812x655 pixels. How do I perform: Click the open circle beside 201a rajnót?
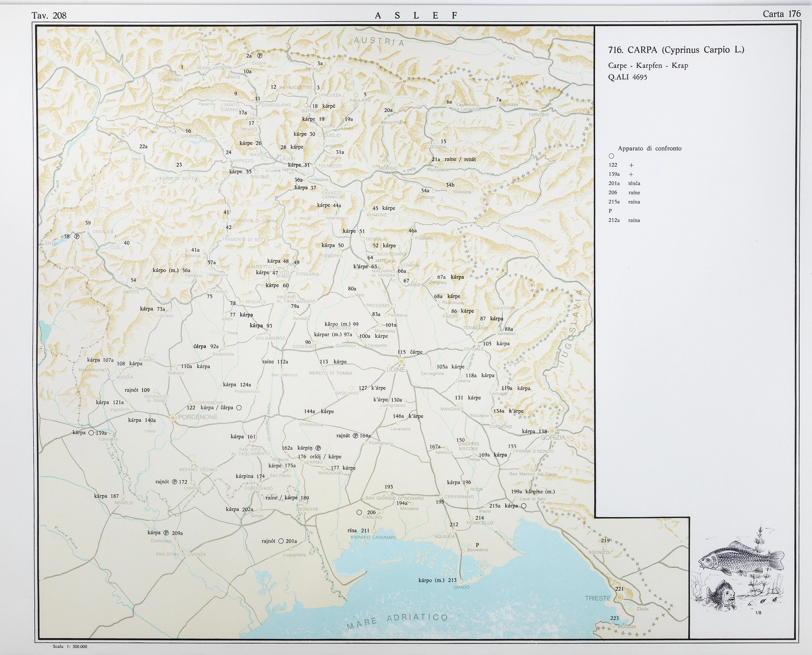[x=281, y=541]
